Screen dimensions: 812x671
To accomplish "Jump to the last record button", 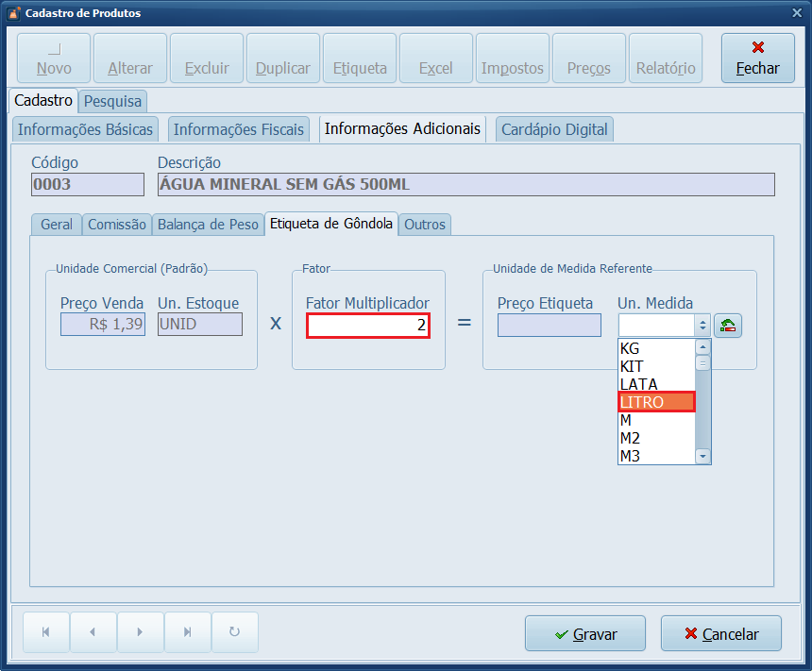I will pos(187,632).
